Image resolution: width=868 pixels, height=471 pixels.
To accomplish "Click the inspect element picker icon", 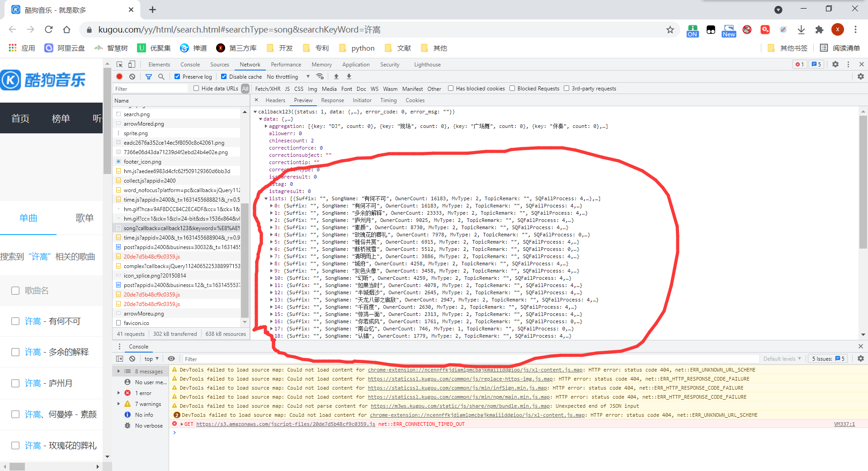I will 119,64.
